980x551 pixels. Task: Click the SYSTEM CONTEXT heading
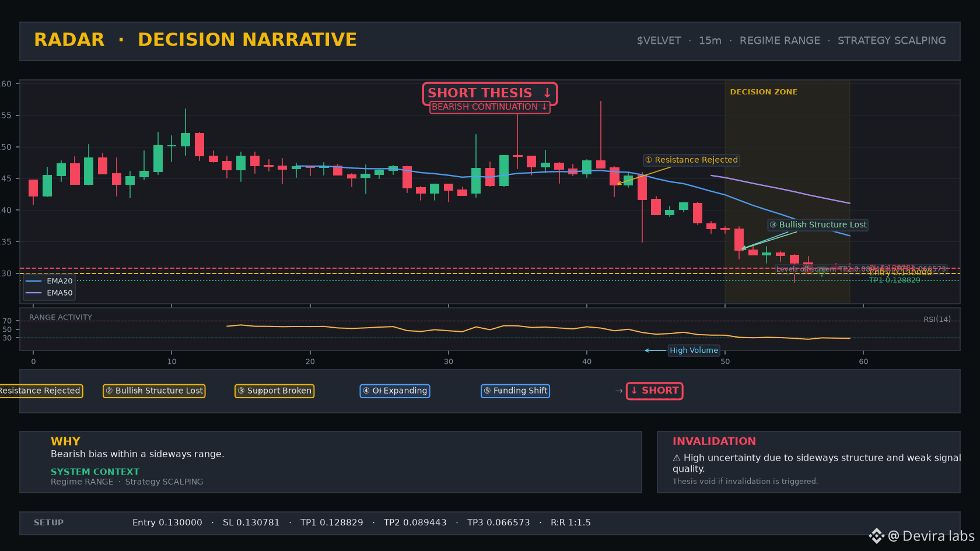[95, 472]
